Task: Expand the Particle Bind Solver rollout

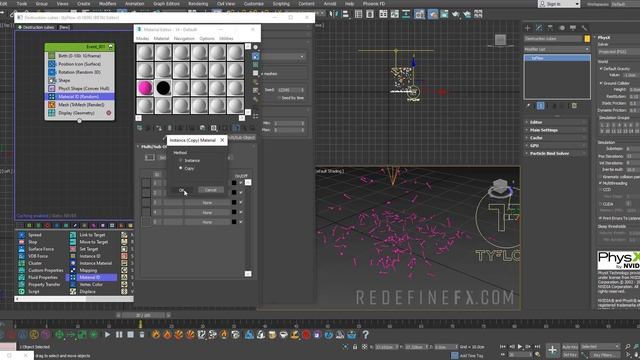Action: click(557, 153)
